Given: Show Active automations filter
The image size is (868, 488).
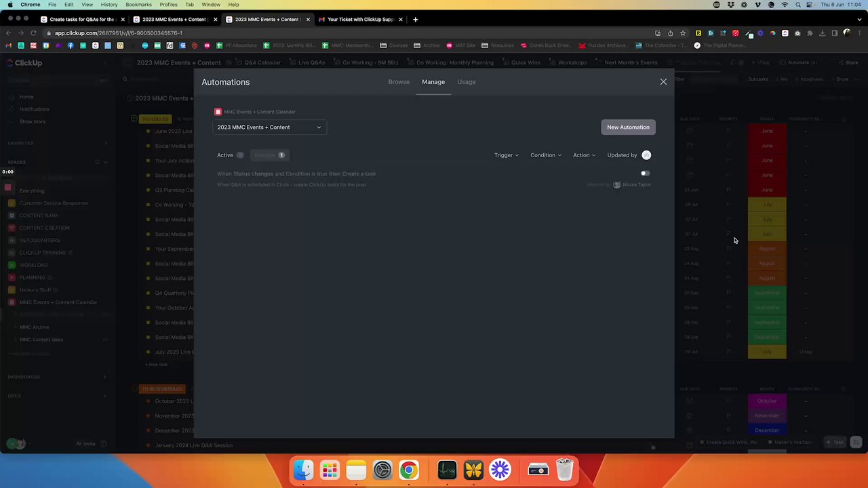Looking at the screenshot, I should 231,155.
